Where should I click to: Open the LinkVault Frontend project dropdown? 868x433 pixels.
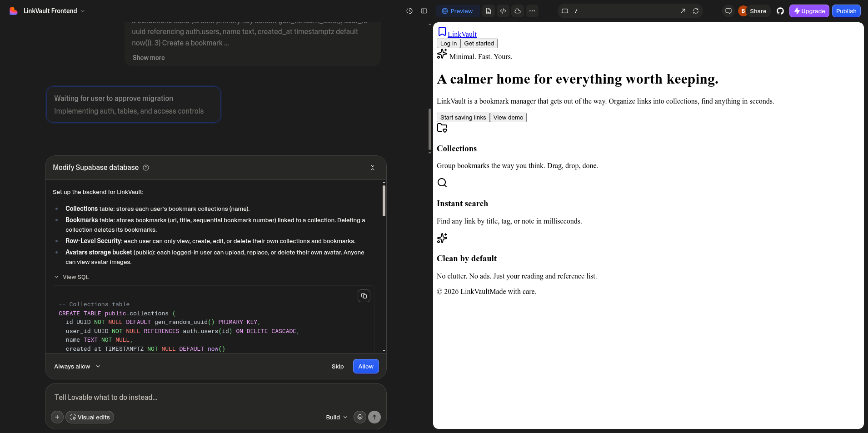tap(54, 11)
